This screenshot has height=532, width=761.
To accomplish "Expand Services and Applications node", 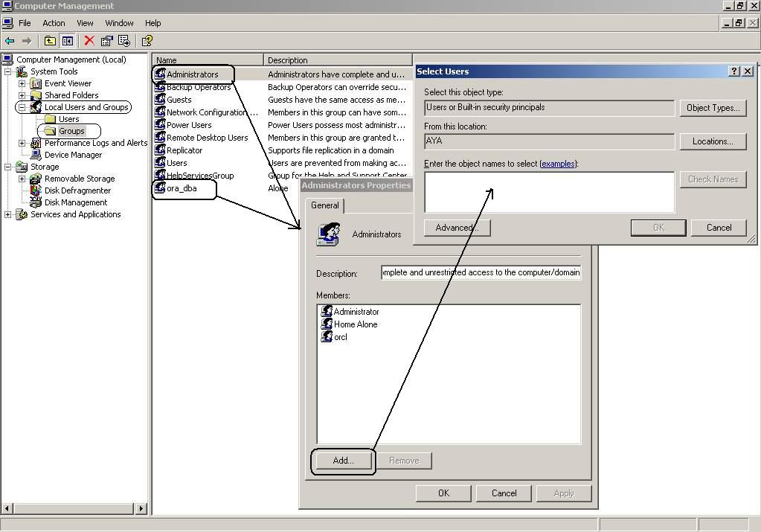I will click(8, 214).
